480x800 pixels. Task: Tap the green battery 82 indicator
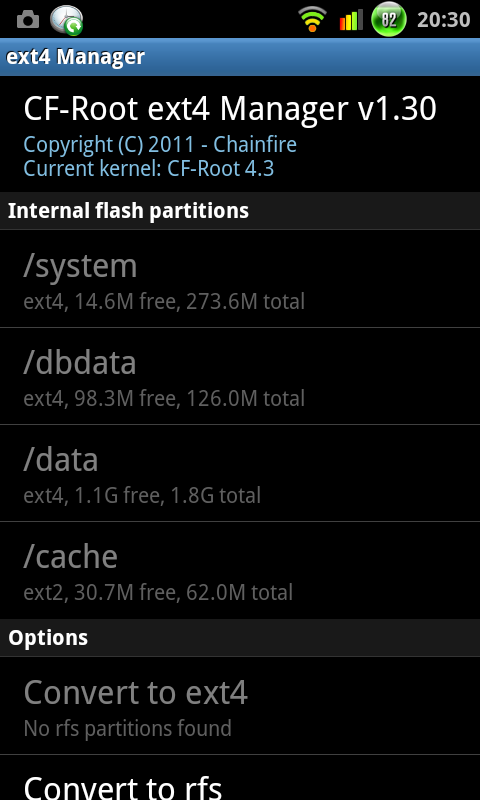[x=389, y=19]
